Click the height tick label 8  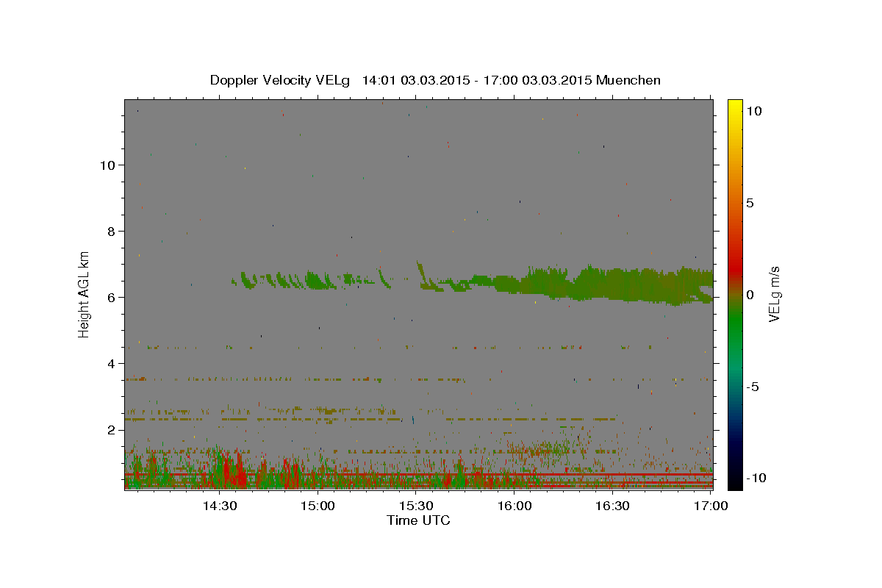pos(112,231)
